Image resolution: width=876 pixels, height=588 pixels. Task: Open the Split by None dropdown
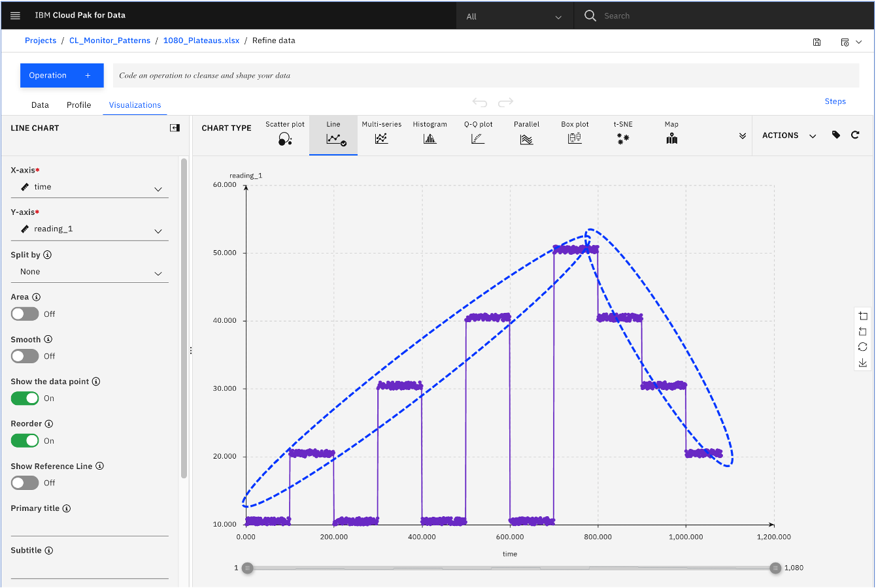click(x=90, y=272)
